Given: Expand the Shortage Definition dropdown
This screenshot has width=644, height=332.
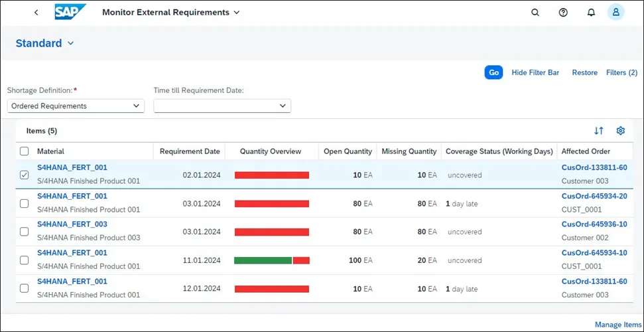Looking at the screenshot, I should 76,106.
